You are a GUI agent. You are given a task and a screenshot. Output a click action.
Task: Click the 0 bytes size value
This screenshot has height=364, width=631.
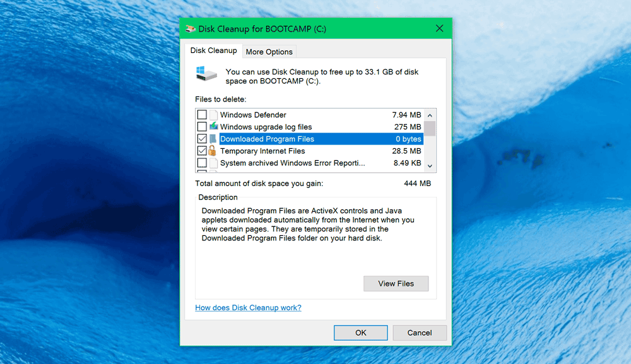click(x=408, y=139)
